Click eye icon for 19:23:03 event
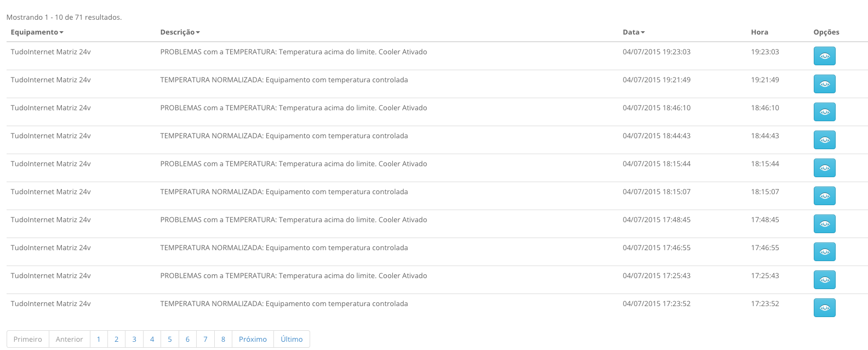Image resolution: width=868 pixels, height=350 pixels. click(824, 56)
